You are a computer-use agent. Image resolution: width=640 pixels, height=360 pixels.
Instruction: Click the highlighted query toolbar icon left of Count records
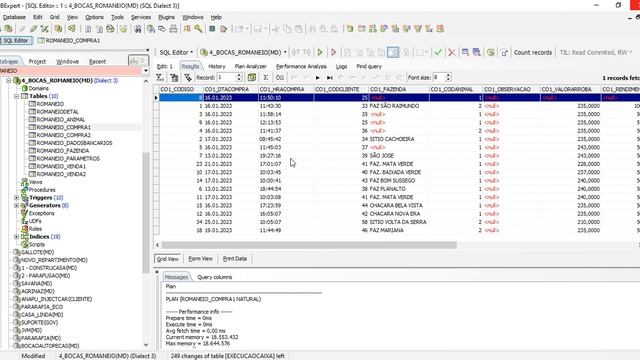(393, 52)
